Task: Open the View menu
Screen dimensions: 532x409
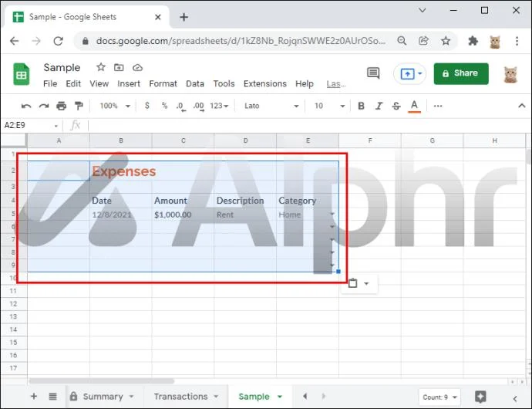Action: [x=99, y=83]
